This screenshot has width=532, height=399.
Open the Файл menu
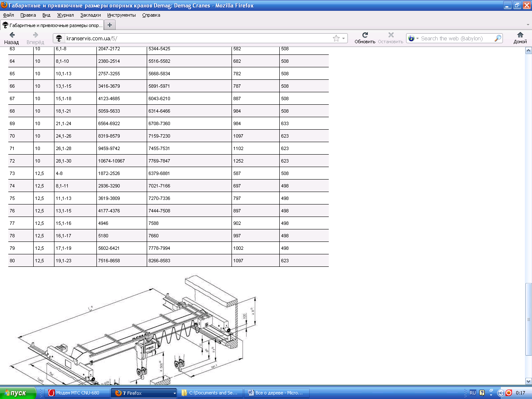pyautogui.click(x=8, y=15)
